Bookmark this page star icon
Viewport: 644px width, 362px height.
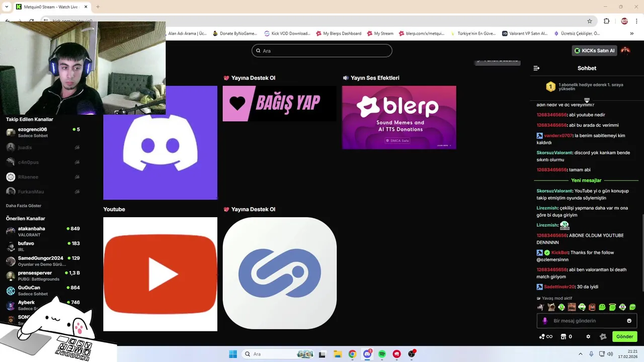point(590,21)
